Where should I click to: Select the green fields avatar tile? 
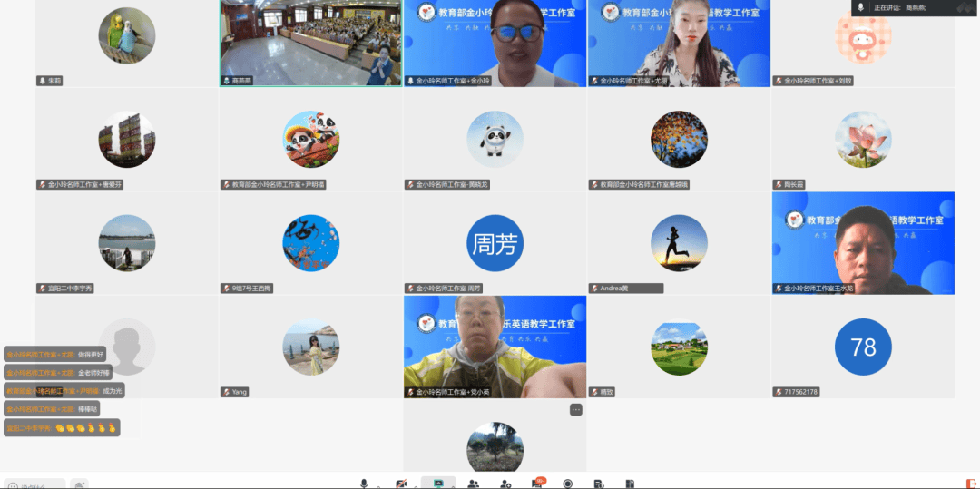[x=679, y=347]
